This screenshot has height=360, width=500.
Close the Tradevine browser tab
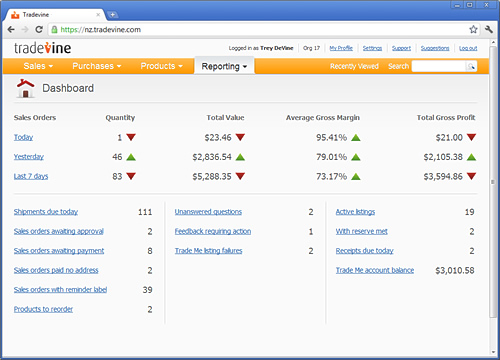pyautogui.click(x=98, y=15)
